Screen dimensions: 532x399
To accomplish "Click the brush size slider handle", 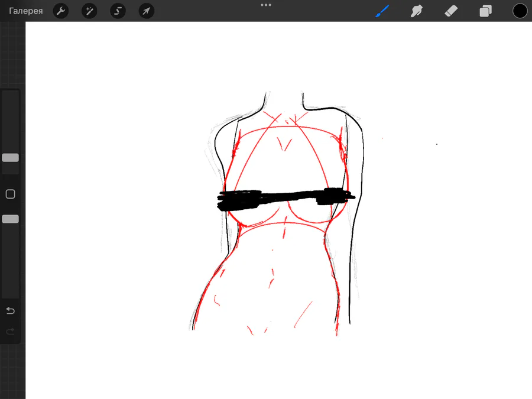I will [x=11, y=158].
